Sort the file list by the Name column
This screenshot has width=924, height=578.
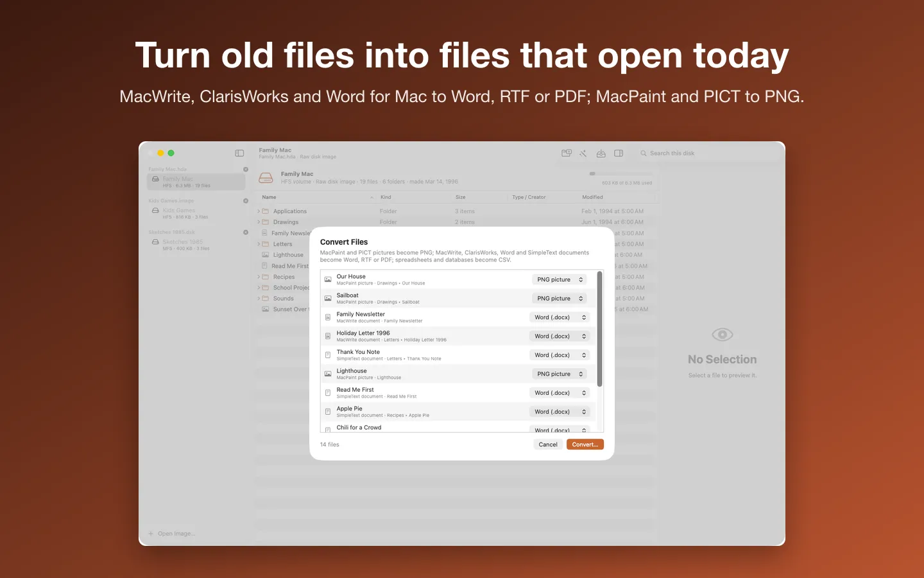click(316, 197)
